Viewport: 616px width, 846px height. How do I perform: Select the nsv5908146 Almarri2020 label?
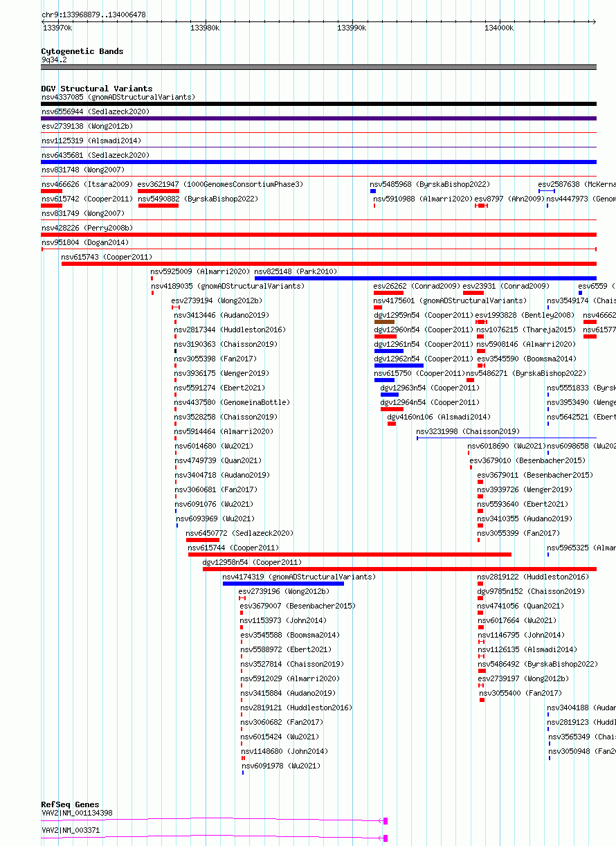527,344
